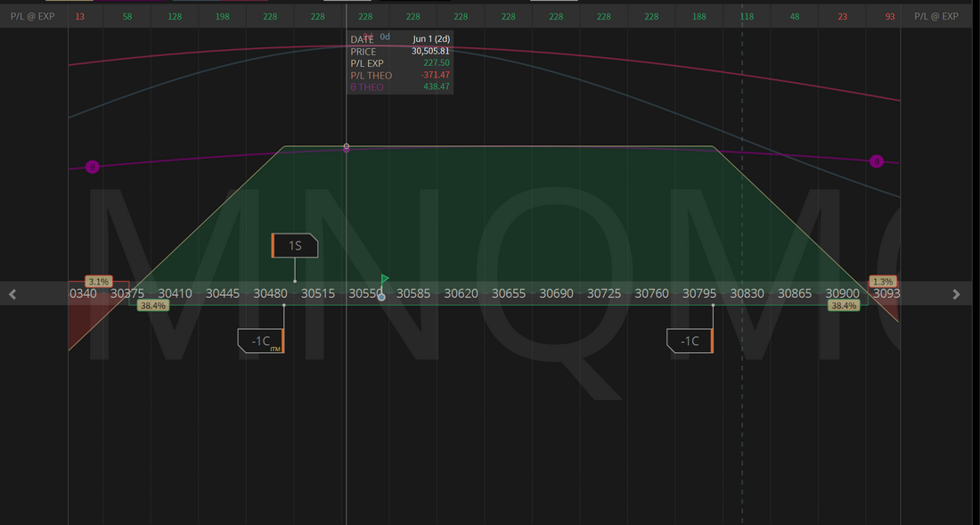Click the 30830 price axis label
This screenshot has height=525, width=980.
(x=747, y=294)
